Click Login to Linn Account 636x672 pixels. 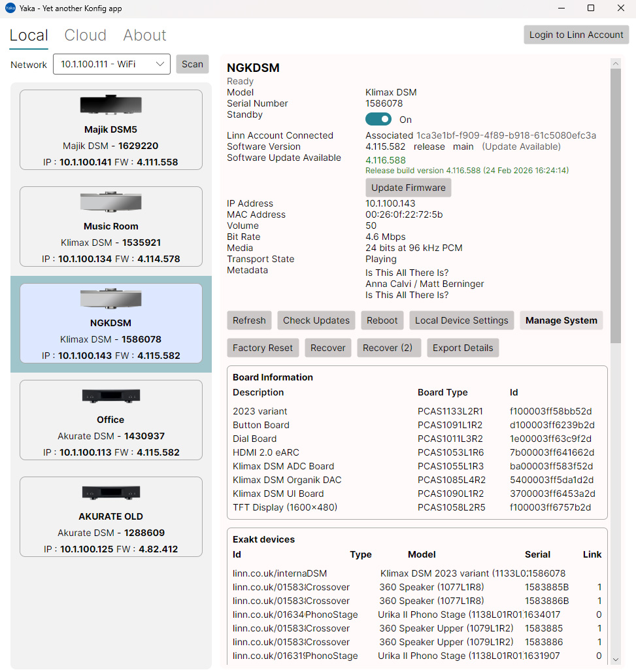(576, 35)
